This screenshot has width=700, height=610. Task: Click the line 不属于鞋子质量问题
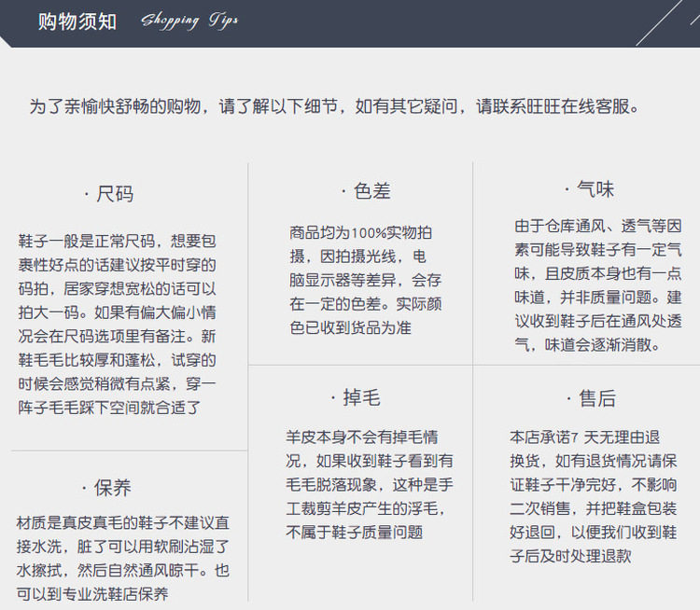pos(355,532)
